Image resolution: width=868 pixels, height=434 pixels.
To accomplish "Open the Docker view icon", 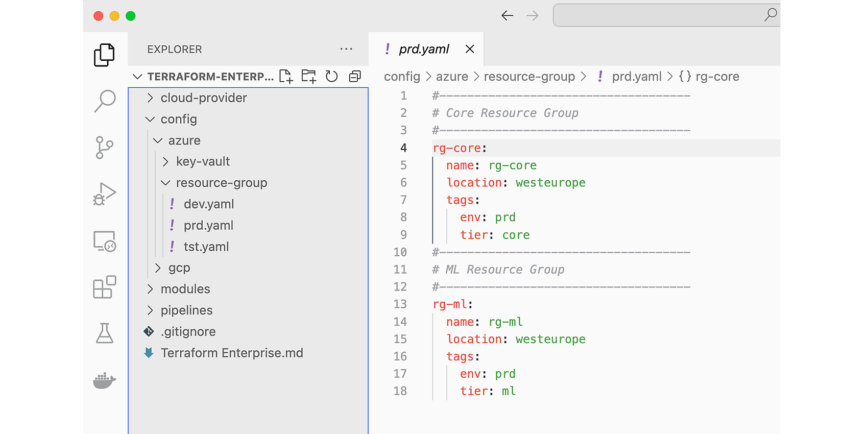I will coord(104,380).
